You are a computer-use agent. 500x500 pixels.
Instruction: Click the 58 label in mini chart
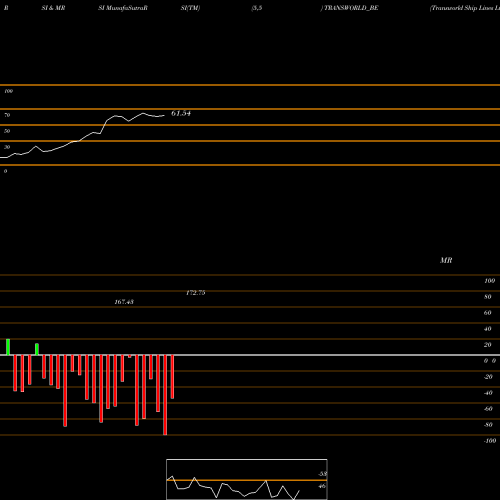(x=322, y=474)
